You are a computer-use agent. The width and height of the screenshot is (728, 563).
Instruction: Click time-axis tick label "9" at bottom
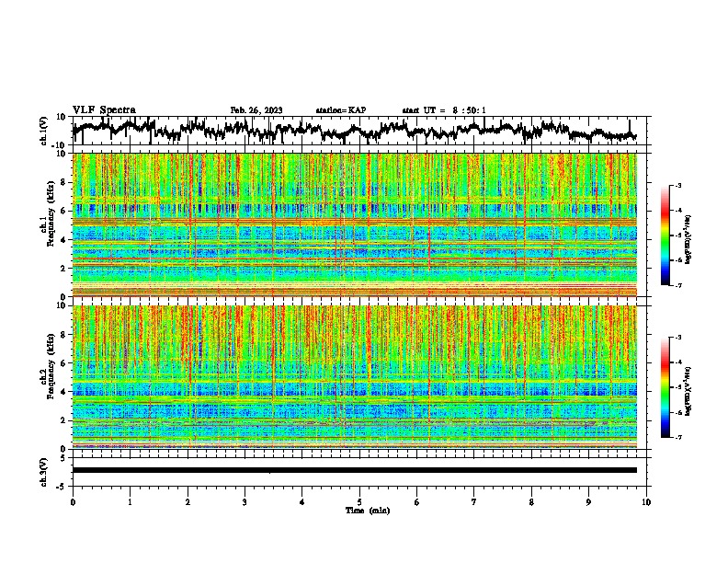pyautogui.click(x=588, y=502)
